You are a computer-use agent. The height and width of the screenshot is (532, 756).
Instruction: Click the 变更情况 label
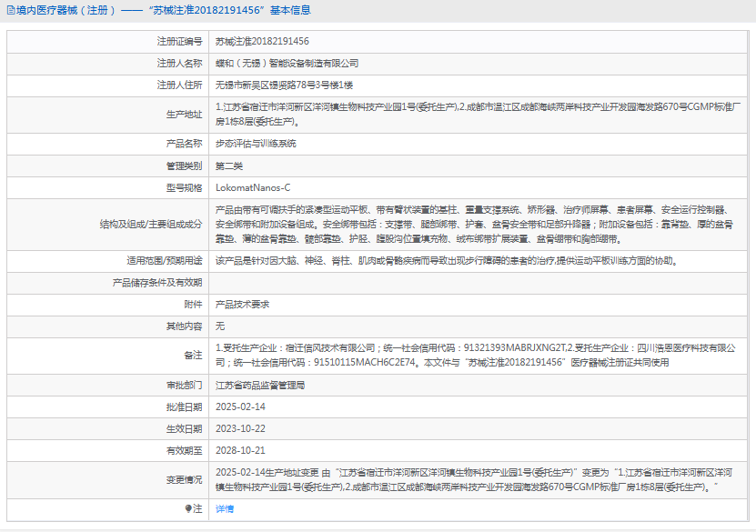click(x=184, y=480)
